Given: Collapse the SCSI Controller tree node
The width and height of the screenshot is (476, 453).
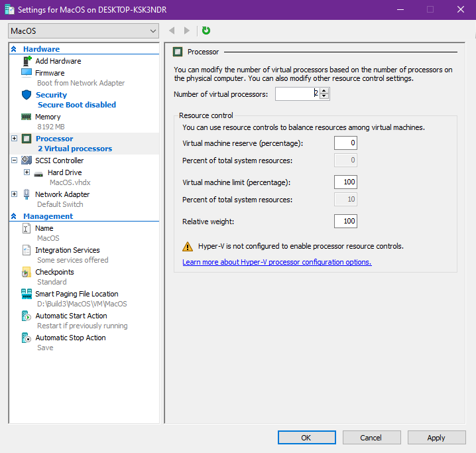Looking at the screenshot, I should pyautogui.click(x=15, y=161).
